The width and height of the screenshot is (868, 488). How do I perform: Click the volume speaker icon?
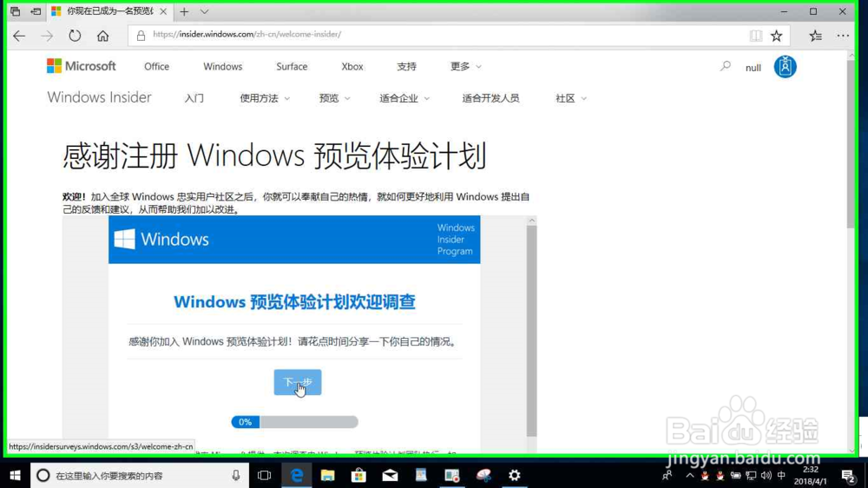pyautogui.click(x=766, y=475)
